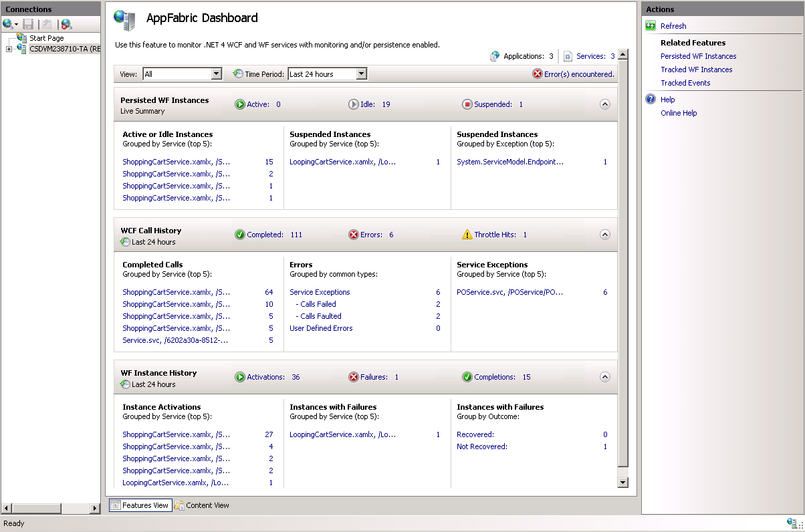Image resolution: width=805 pixels, height=532 pixels.
Task: Click the AppFabric Dashboard header icon
Action: click(x=124, y=20)
